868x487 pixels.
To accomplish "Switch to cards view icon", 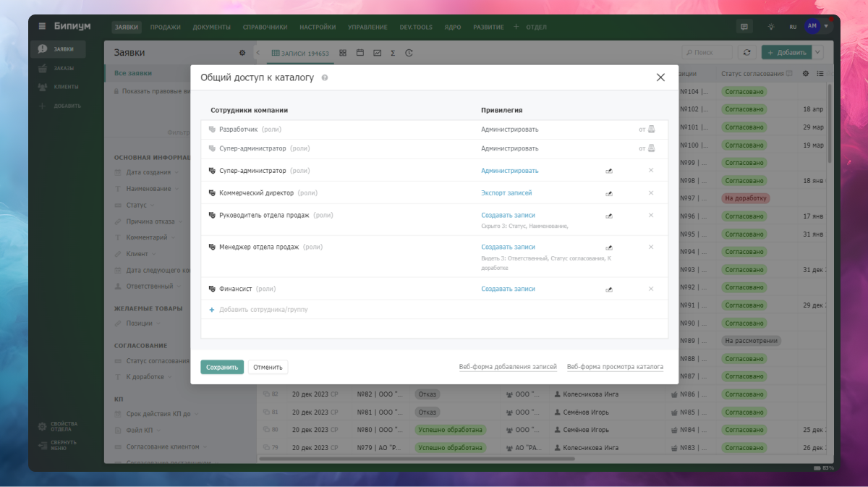I will point(343,53).
